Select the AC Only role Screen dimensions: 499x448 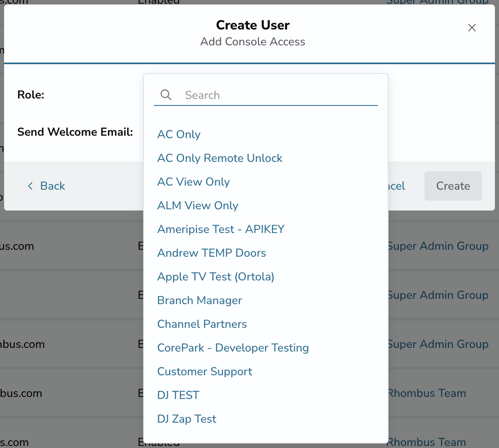coord(179,134)
